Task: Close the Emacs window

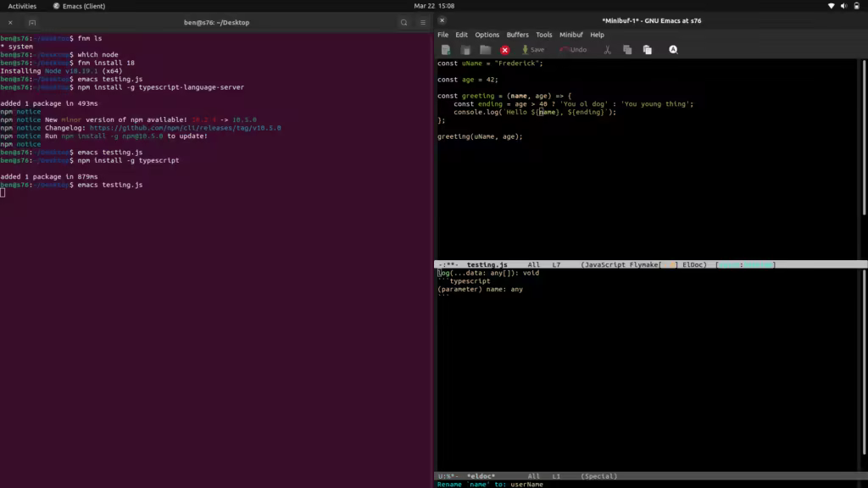Action: pos(442,20)
